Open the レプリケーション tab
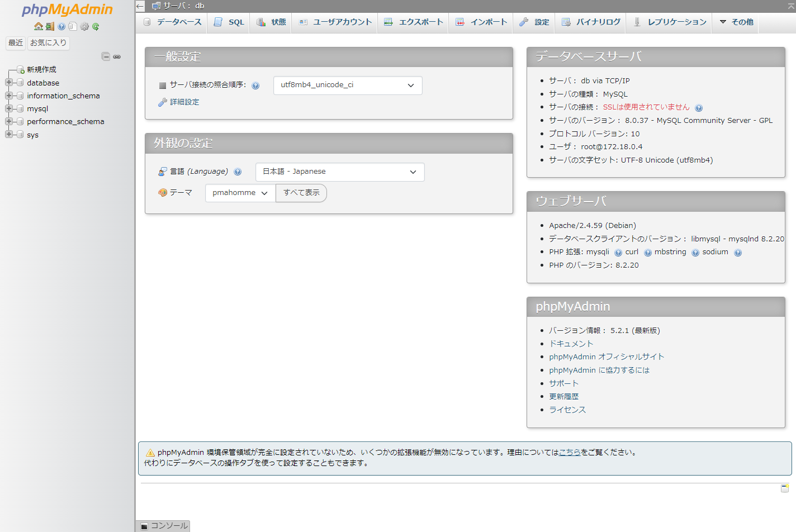The image size is (796, 532). click(x=670, y=22)
